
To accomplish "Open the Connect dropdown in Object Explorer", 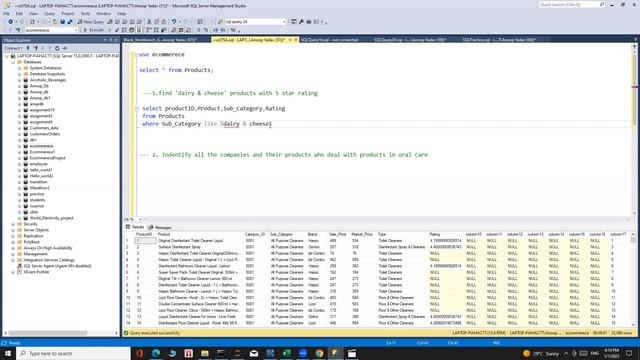I will [14, 48].
